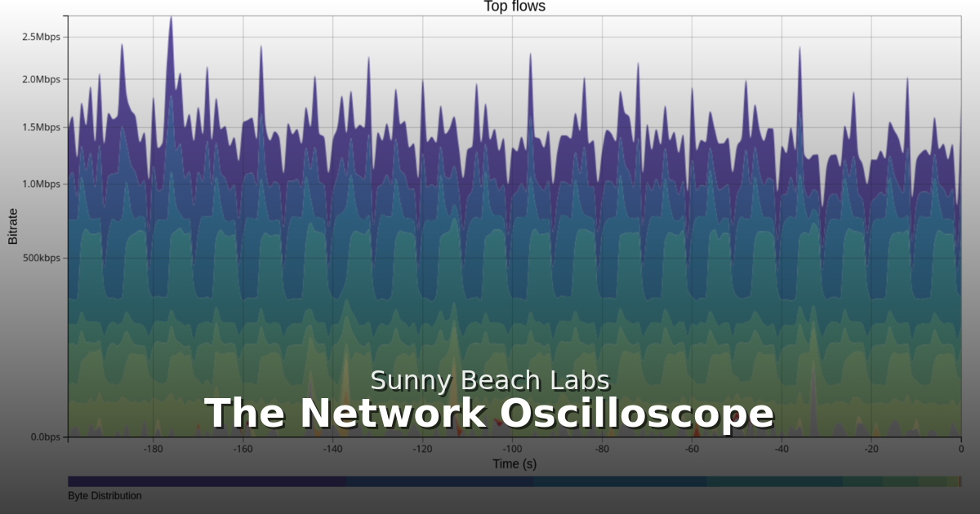Screen dimensions: 980x514
Task: Click the 0 time tick label
Action: (x=960, y=449)
